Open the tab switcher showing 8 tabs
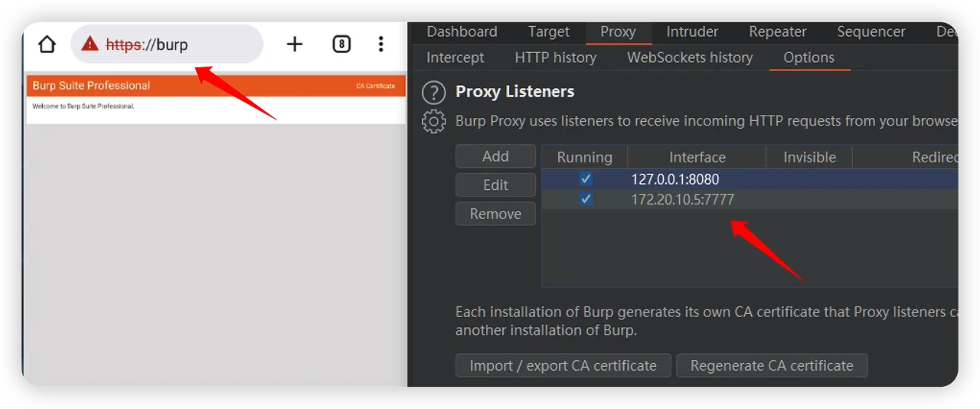 tap(341, 44)
